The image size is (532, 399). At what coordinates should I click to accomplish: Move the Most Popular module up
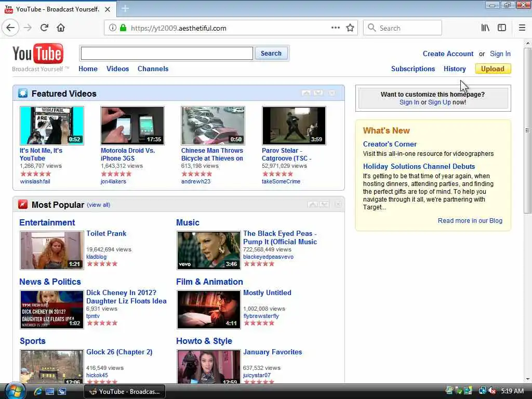(x=312, y=204)
